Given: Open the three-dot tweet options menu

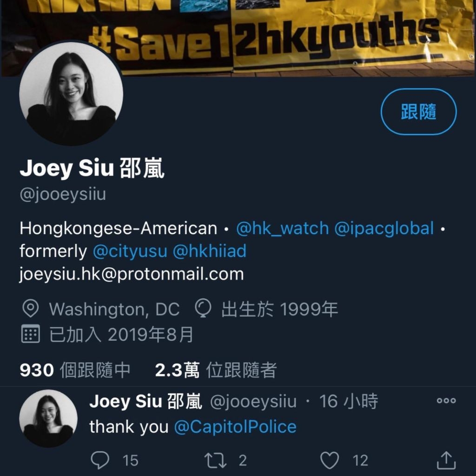Looking at the screenshot, I should [446, 400].
